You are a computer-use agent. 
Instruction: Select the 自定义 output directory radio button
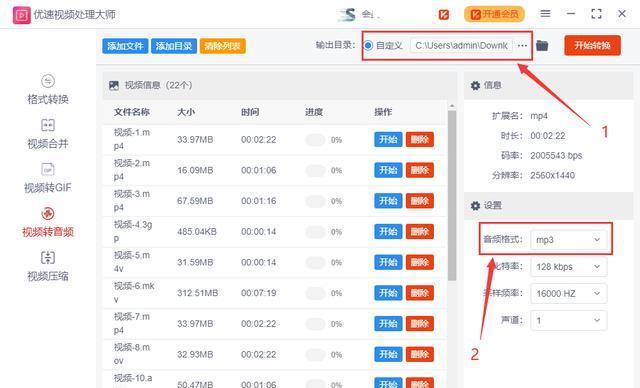[368, 45]
